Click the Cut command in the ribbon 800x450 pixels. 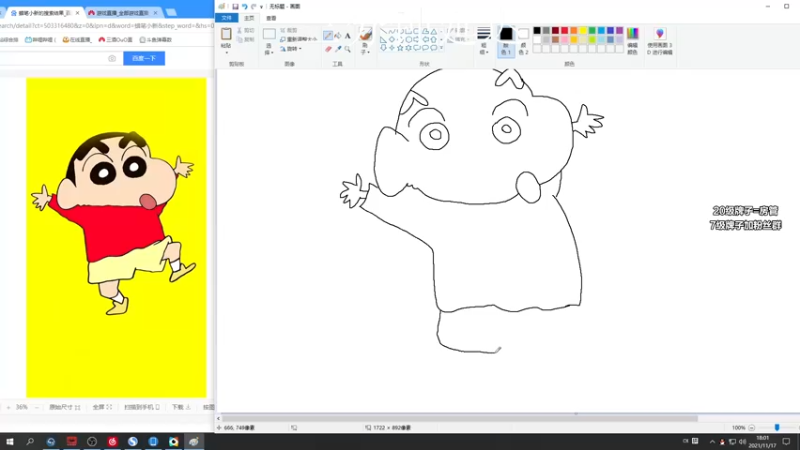pos(246,31)
